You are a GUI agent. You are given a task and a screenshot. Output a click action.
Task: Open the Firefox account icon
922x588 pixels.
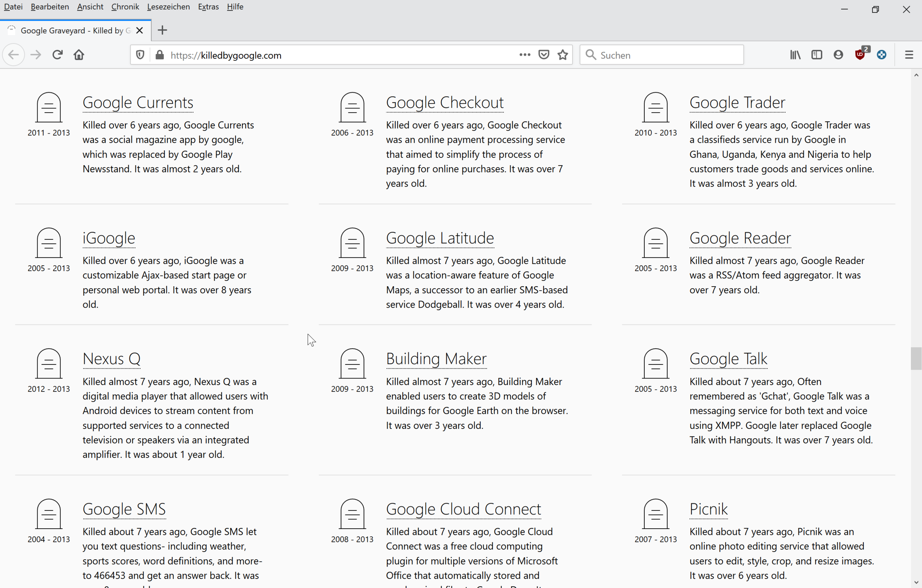(x=838, y=55)
